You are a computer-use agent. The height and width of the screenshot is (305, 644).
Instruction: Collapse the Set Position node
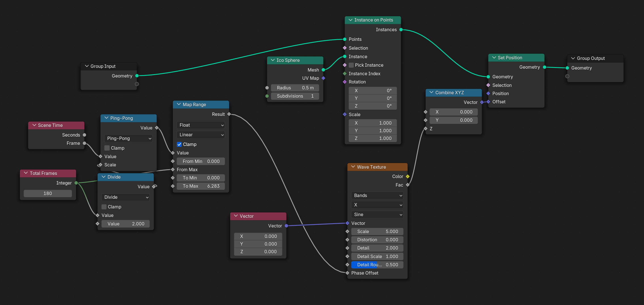(494, 58)
